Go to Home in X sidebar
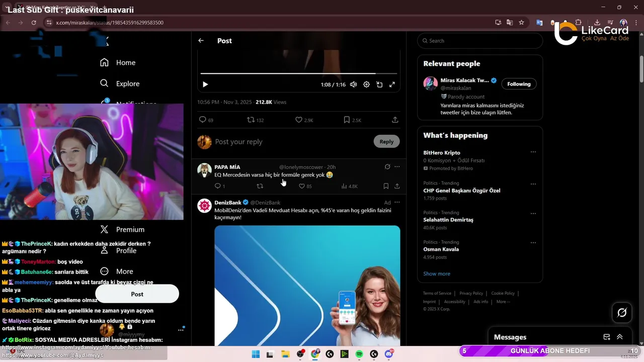 pyautogui.click(x=118, y=62)
